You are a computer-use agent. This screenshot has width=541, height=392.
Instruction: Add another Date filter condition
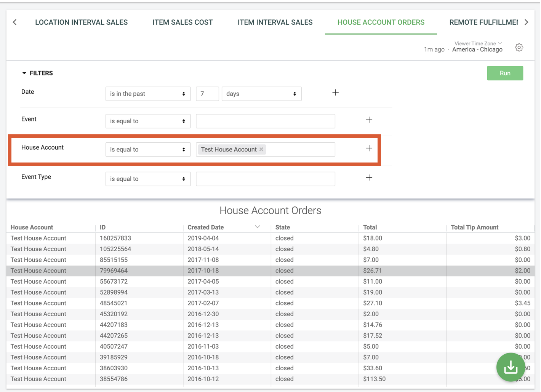(335, 92)
